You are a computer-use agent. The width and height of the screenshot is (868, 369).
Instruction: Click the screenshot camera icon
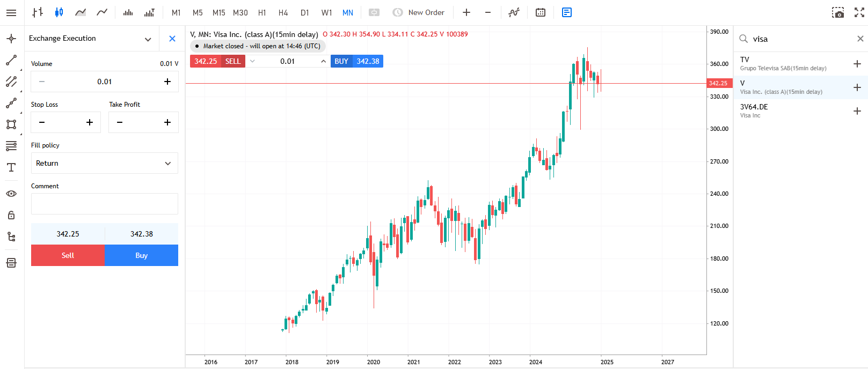point(837,12)
